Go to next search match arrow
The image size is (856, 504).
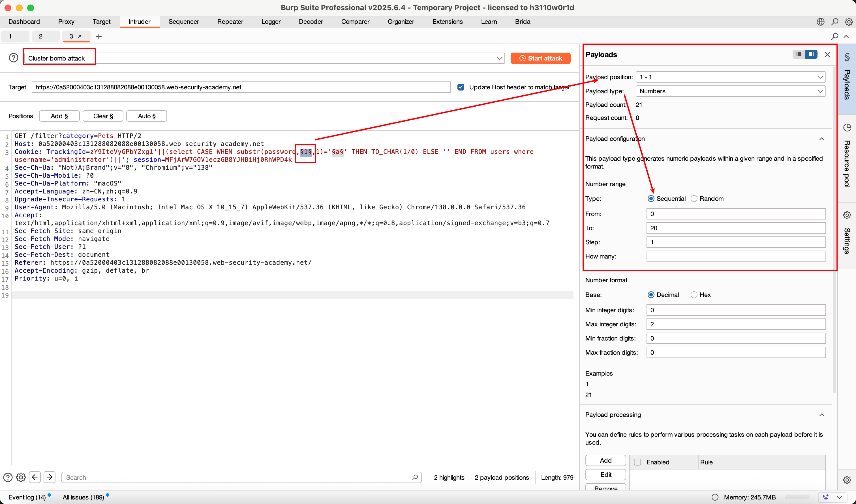click(50, 477)
